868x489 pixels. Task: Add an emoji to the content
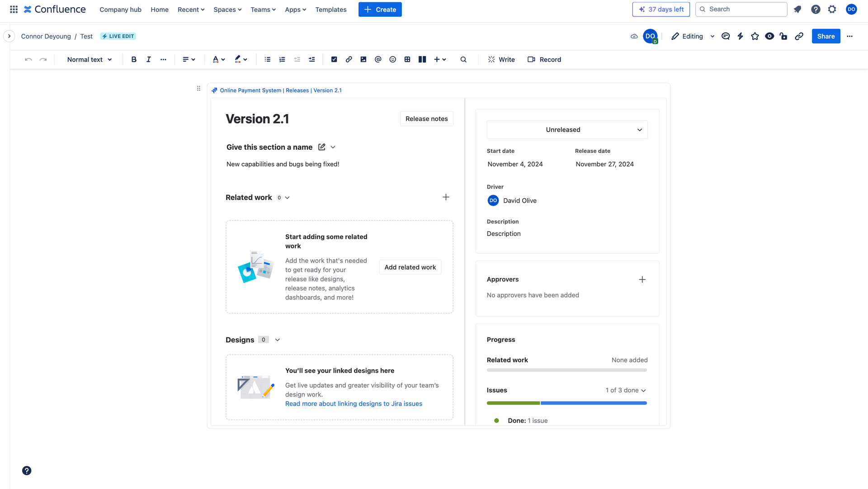[392, 59]
